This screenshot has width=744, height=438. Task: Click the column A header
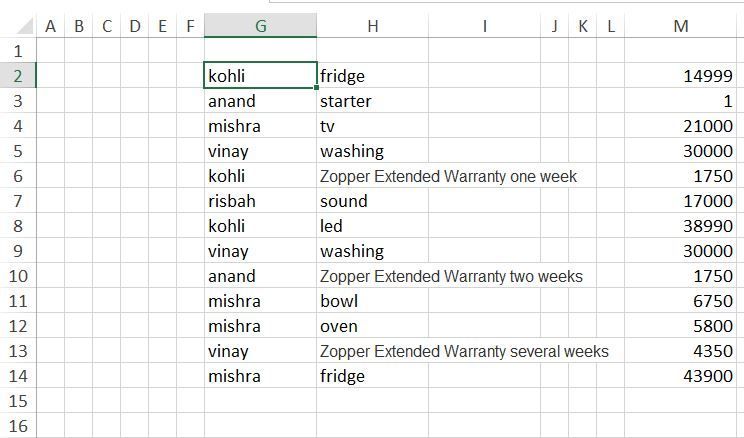point(50,26)
